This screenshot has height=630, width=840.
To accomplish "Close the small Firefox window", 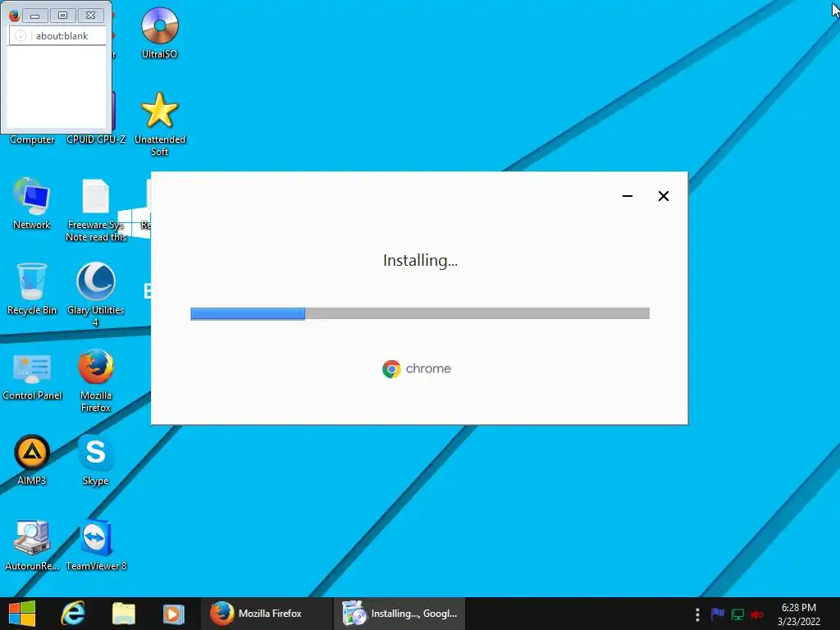I will point(90,16).
